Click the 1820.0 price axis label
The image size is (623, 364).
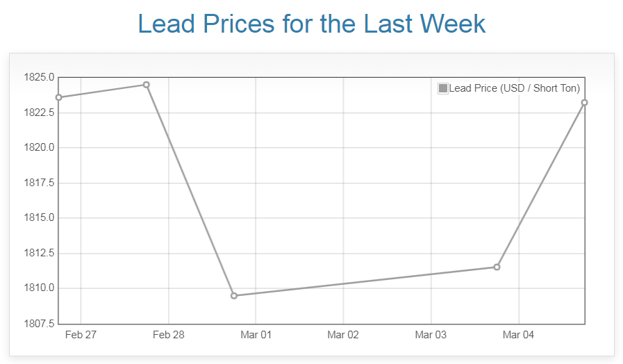(39, 147)
